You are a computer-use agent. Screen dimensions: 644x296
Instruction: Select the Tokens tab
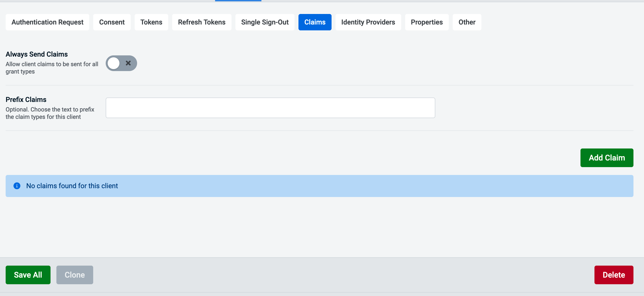pyautogui.click(x=151, y=22)
